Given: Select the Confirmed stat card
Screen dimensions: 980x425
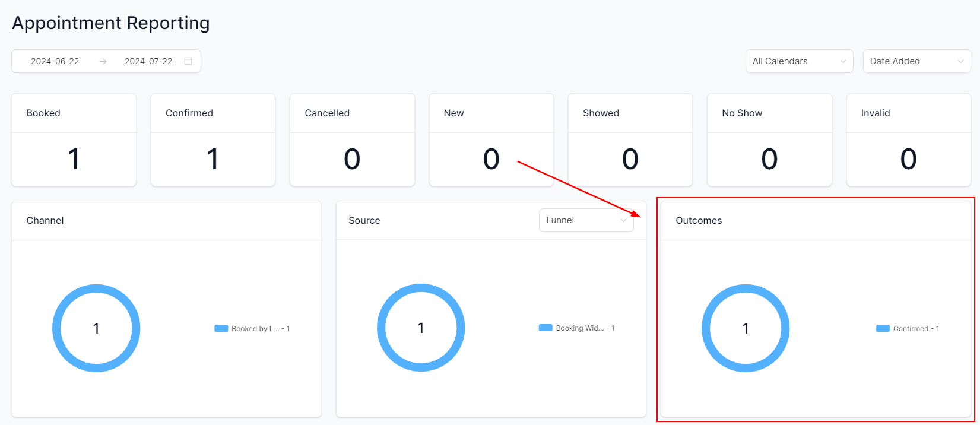Looking at the screenshot, I should coord(213,140).
